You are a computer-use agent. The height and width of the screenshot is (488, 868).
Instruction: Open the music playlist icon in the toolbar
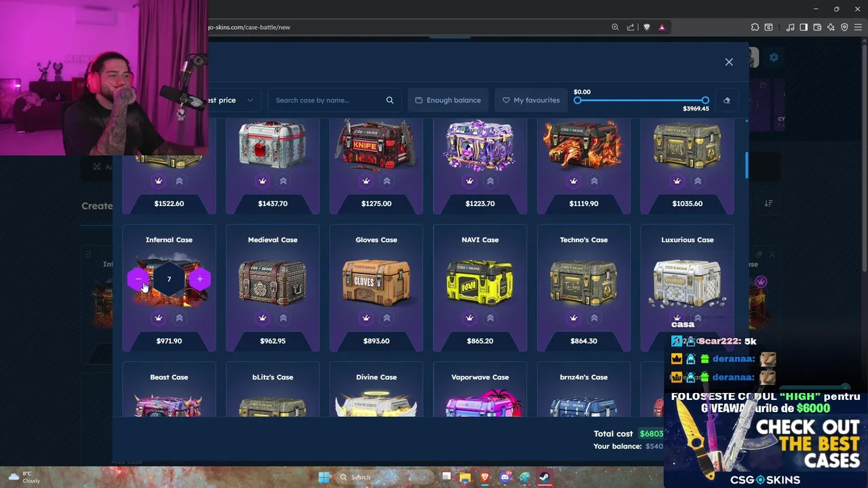pyautogui.click(x=790, y=27)
